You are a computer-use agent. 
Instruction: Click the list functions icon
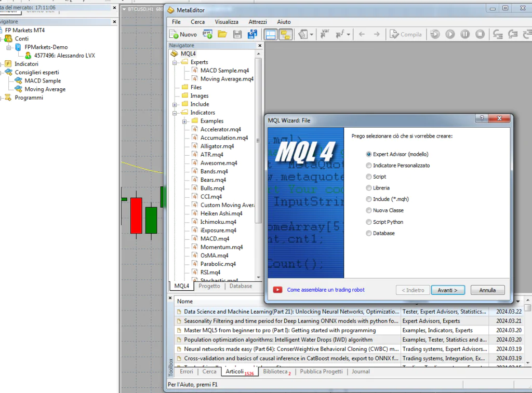[340, 34]
